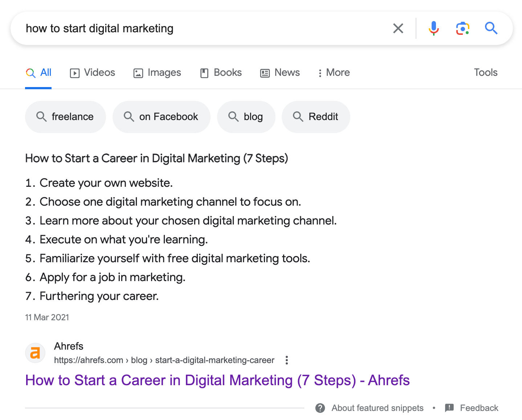Click the Ahrefs favicon beside the result
The width and height of the screenshot is (522, 420).
coord(35,353)
